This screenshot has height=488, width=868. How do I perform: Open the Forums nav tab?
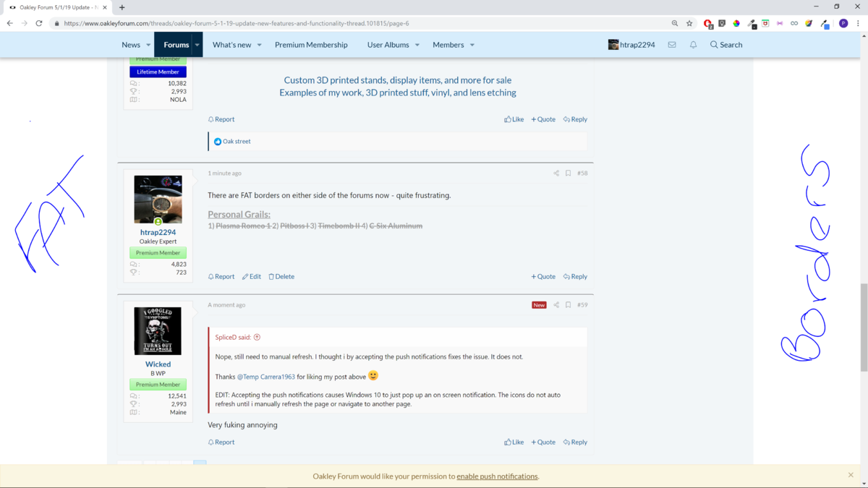176,45
